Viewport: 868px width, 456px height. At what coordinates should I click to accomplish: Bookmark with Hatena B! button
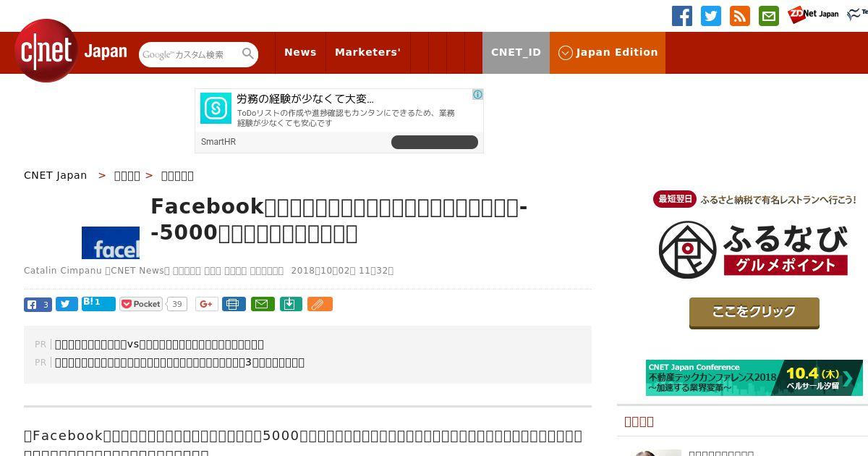(98, 304)
